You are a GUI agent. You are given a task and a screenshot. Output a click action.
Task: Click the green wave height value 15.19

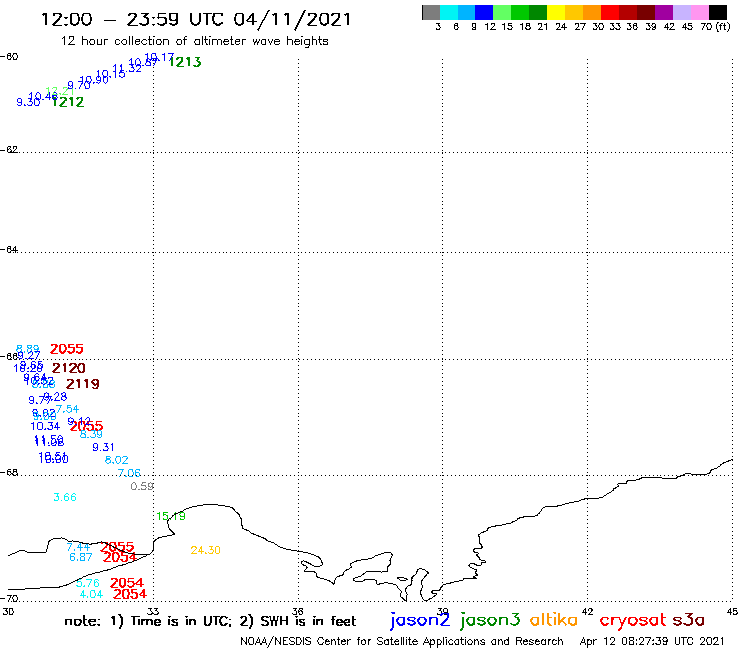coord(171,516)
